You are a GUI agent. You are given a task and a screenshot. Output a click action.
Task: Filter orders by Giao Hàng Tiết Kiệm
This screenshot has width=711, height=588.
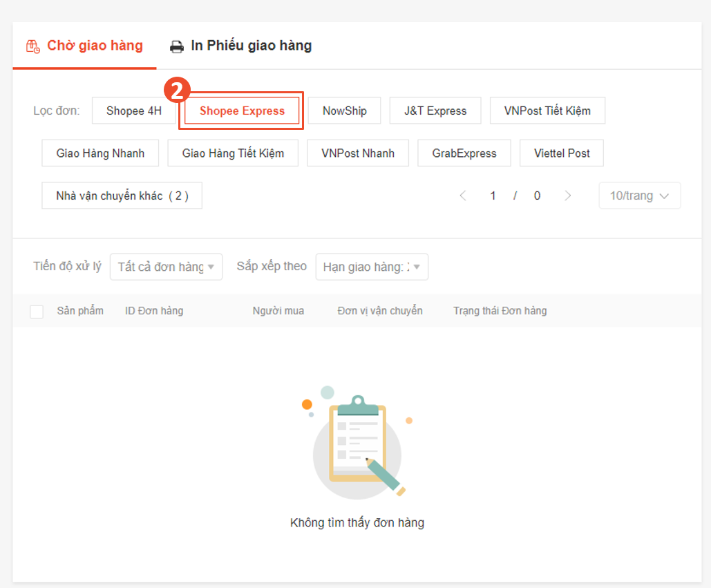(233, 153)
